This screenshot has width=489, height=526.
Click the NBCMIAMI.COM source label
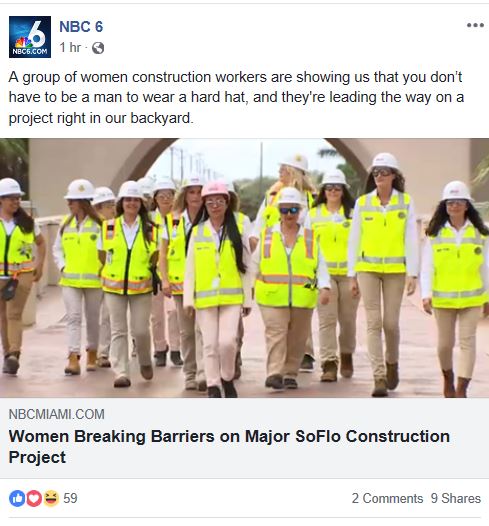click(x=57, y=414)
